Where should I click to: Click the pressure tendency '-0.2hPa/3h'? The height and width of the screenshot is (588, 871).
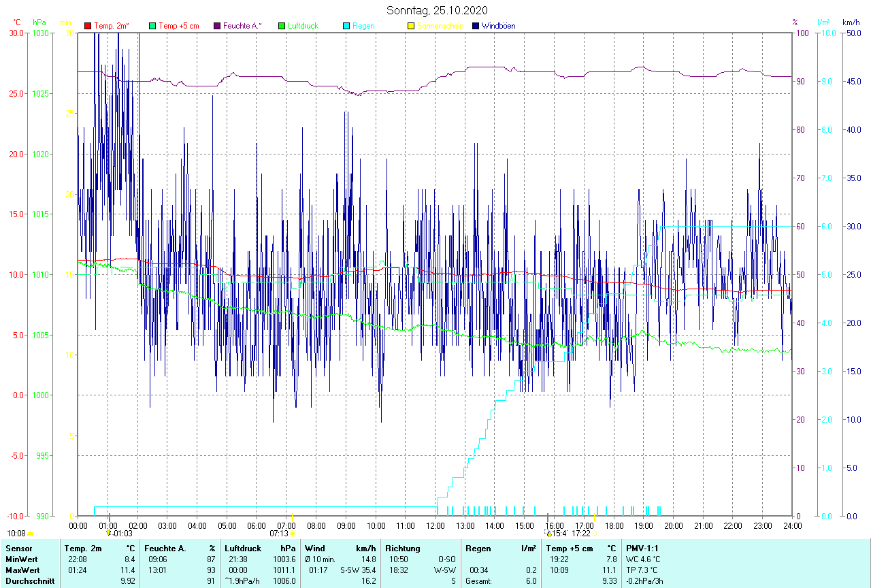coord(644,581)
